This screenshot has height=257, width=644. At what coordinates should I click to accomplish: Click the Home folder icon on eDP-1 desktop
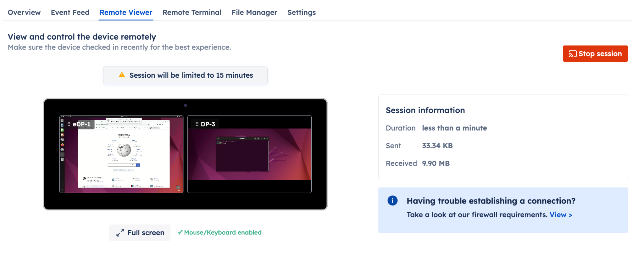pos(178,187)
